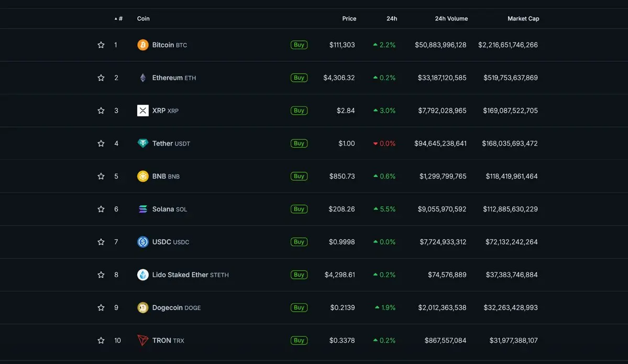The image size is (628, 364).
Task: Open the Solana SOL coin page
Action: point(169,209)
